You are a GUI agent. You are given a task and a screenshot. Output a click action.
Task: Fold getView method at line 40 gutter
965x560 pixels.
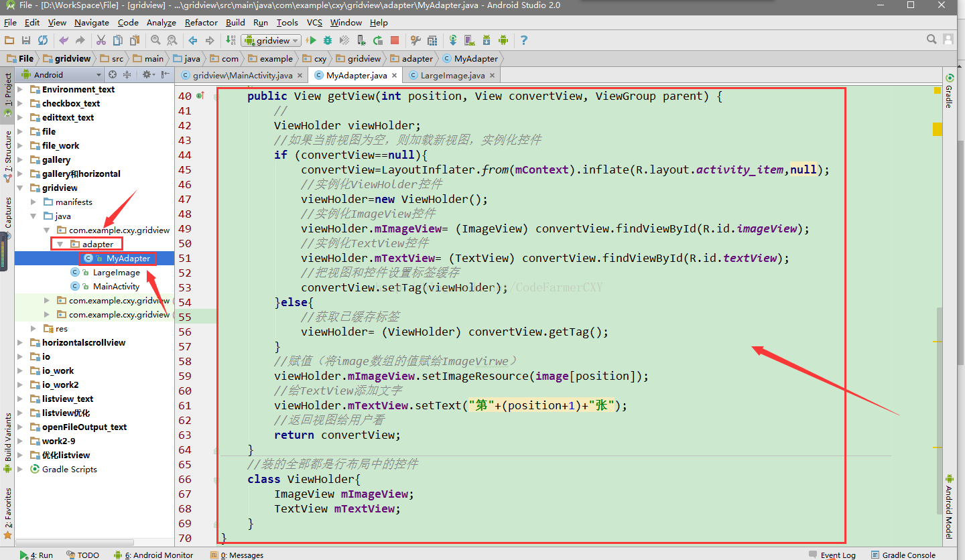(x=216, y=96)
